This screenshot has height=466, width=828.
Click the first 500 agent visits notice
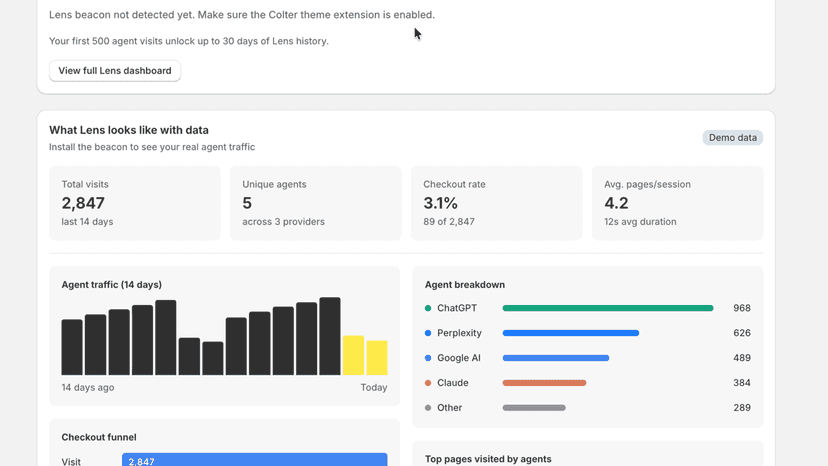(x=189, y=41)
